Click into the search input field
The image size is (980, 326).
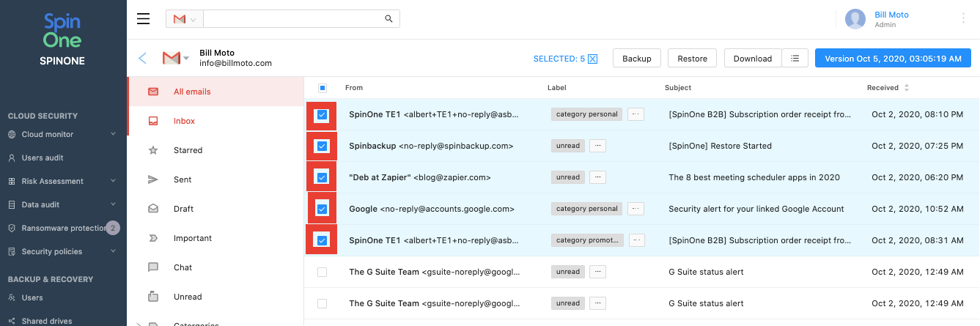pyautogui.click(x=293, y=19)
